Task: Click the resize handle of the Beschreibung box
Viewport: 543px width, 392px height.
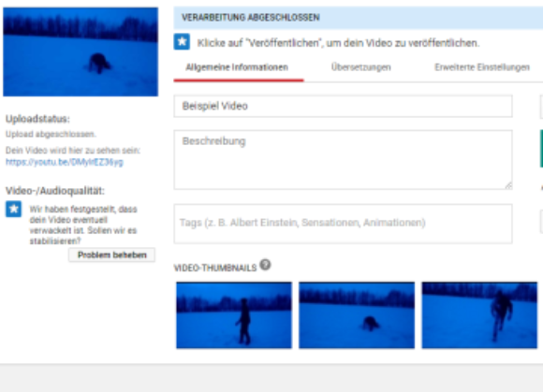Action: [508, 185]
